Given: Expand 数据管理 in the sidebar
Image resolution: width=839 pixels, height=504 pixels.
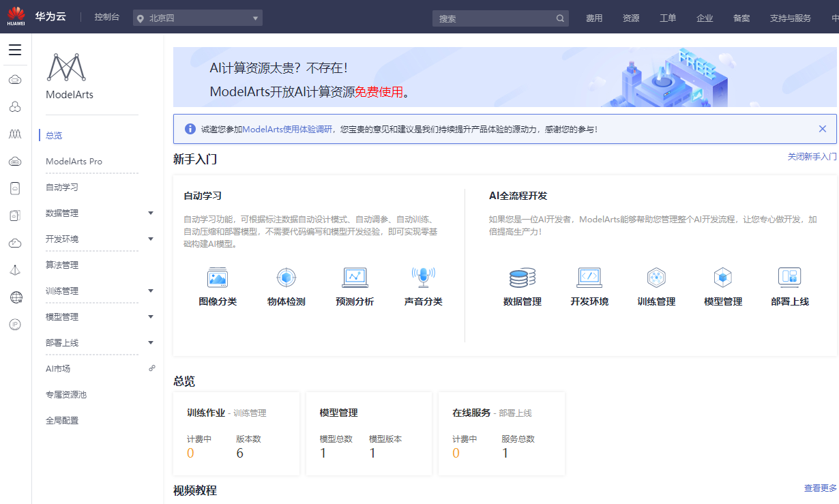Looking at the screenshot, I should [x=151, y=213].
